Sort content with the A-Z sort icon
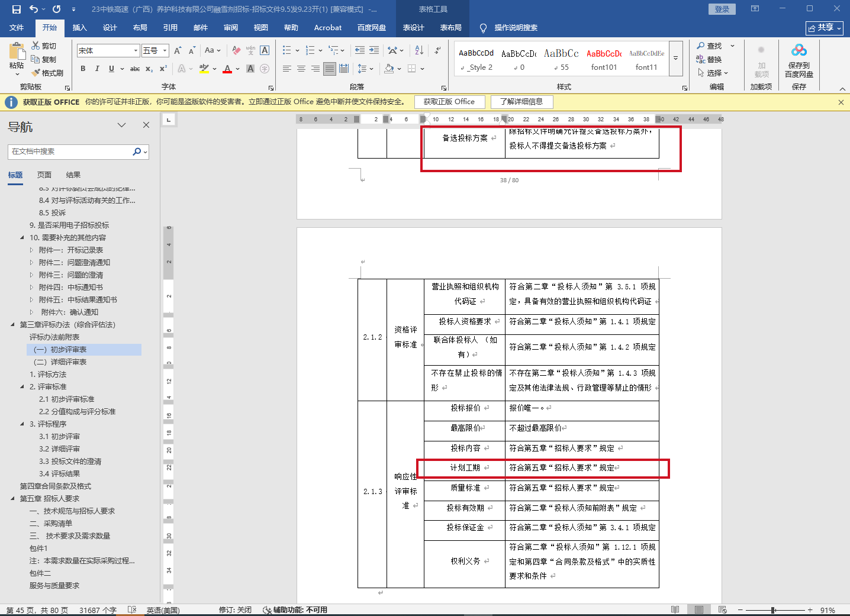 (x=419, y=50)
